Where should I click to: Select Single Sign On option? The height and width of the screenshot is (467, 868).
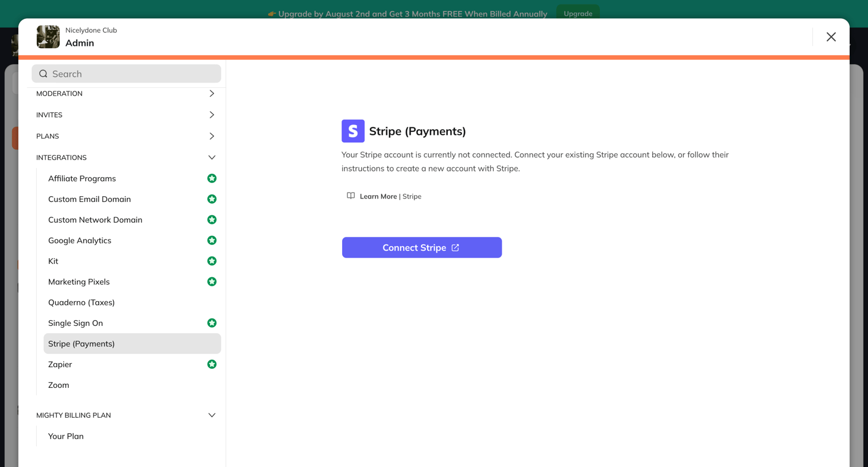[x=132, y=323]
